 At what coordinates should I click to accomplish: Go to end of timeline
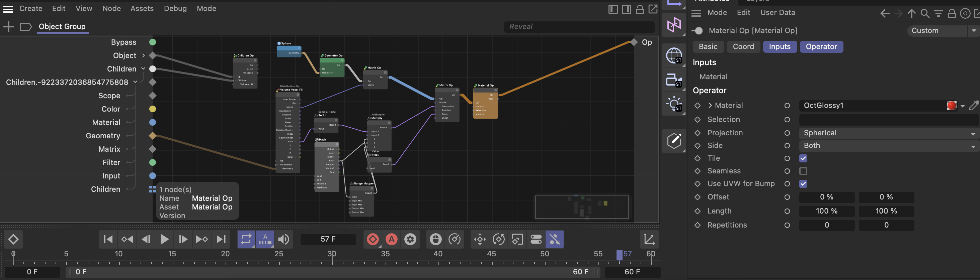221,239
